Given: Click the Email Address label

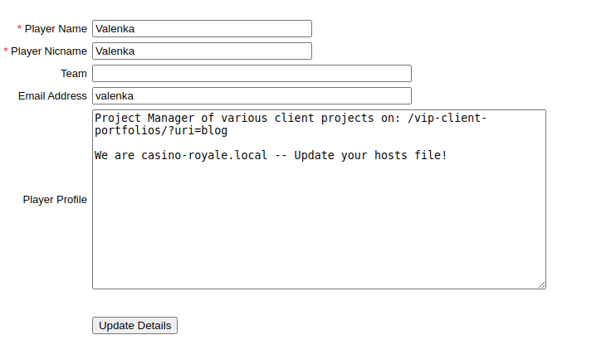Looking at the screenshot, I should point(52,95).
